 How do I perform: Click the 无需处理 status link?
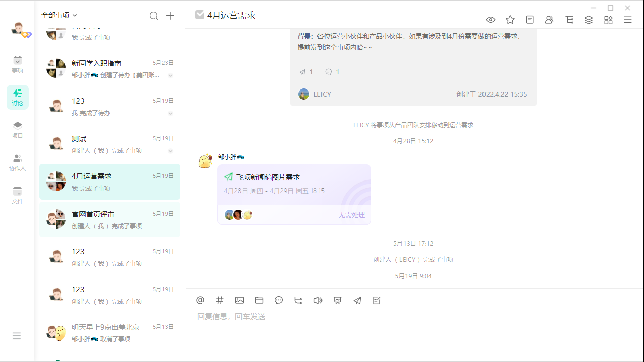pyautogui.click(x=351, y=215)
